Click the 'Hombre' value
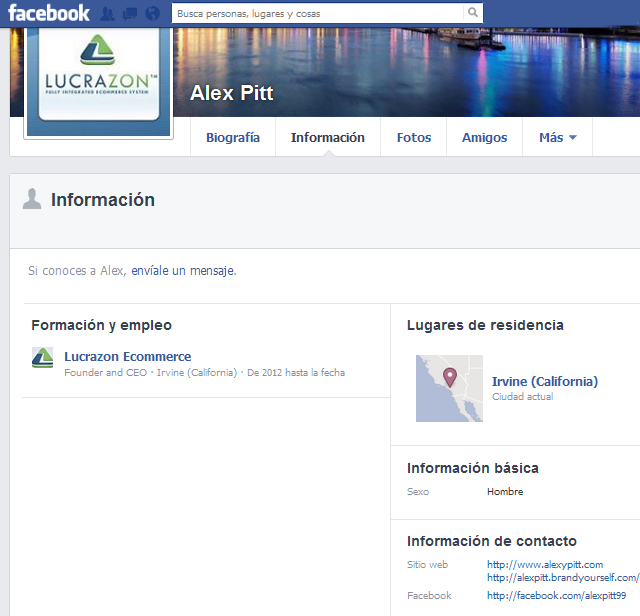This screenshot has height=616, width=640. pos(505,491)
